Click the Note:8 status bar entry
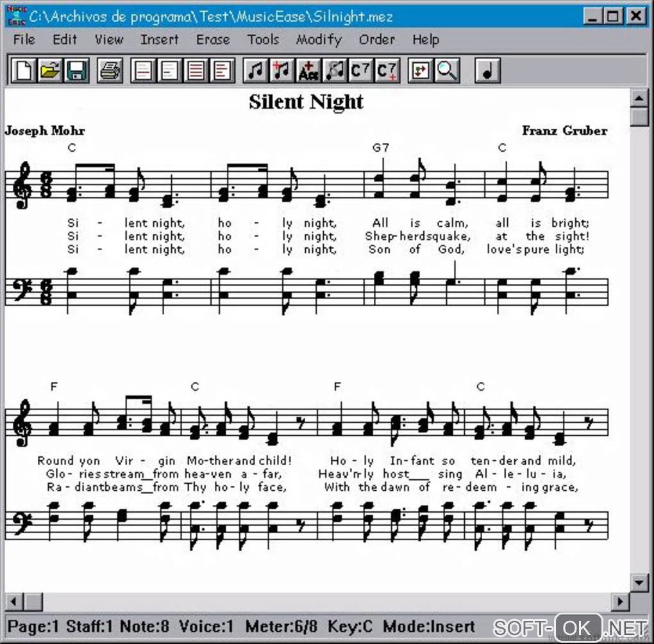The width and height of the screenshot is (654, 644). pyautogui.click(x=144, y=627)
